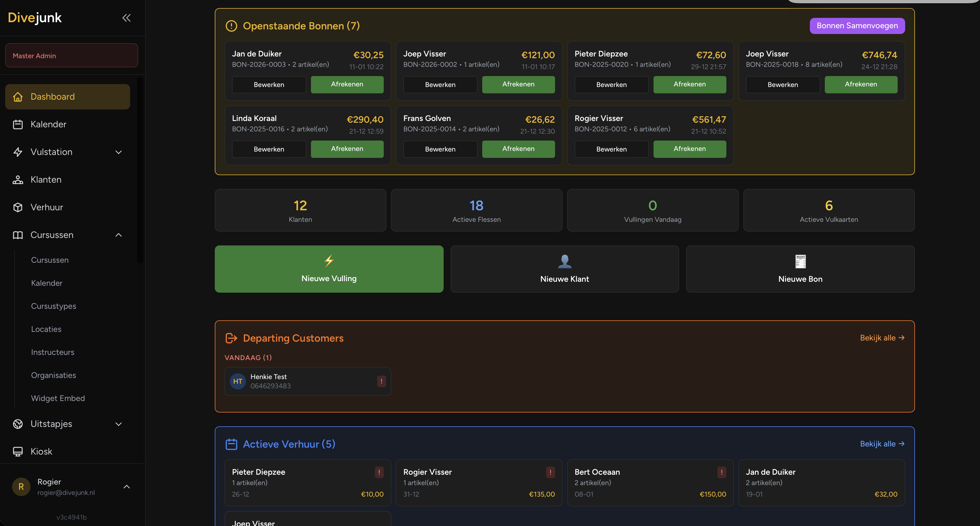
Task: Click the Klanten people icon
Action: 18,180
